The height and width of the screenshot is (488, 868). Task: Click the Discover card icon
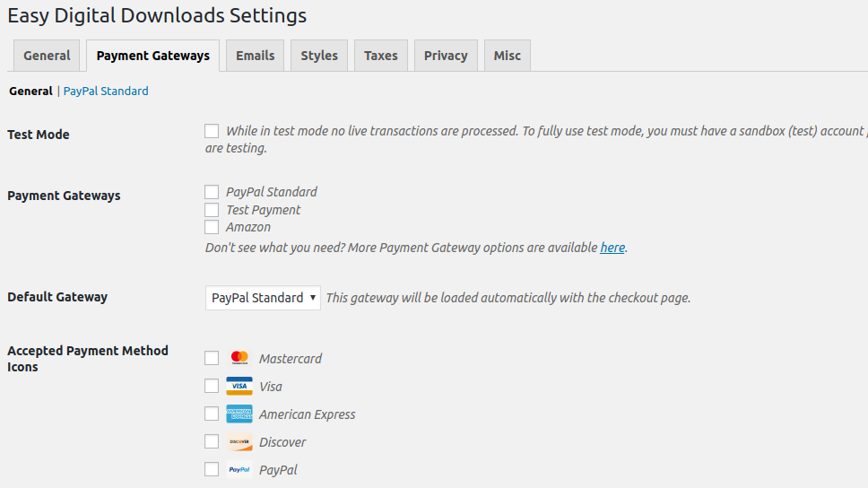pyautogui.click(x=239, y=441)
